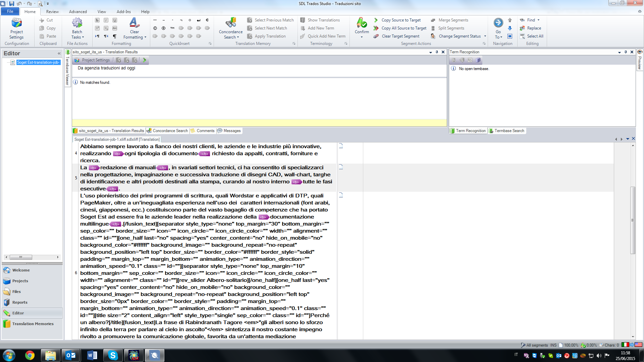This screenshot has width=644, height=362.
Task: Open Microsoft Word from the taskbar
Action: (92, 355)
